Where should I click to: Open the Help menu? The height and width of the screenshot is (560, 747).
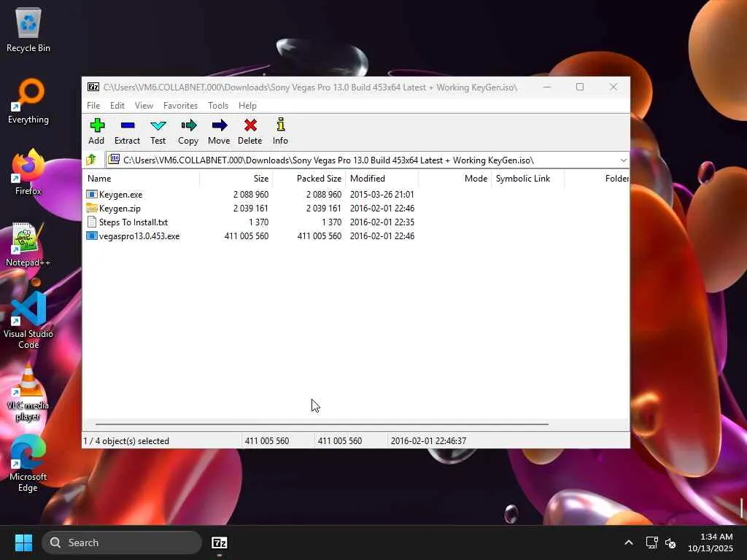pos(247,105)
